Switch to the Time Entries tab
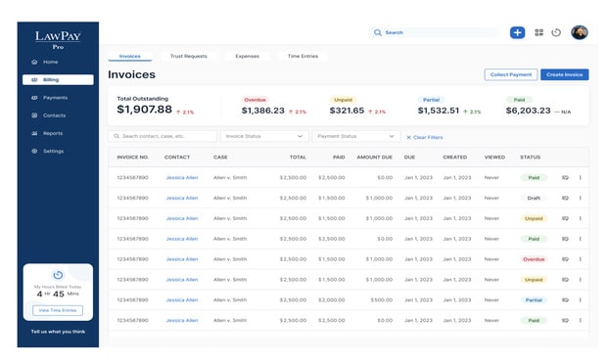Viewport: 607px width, 364px height. [303, 56]
